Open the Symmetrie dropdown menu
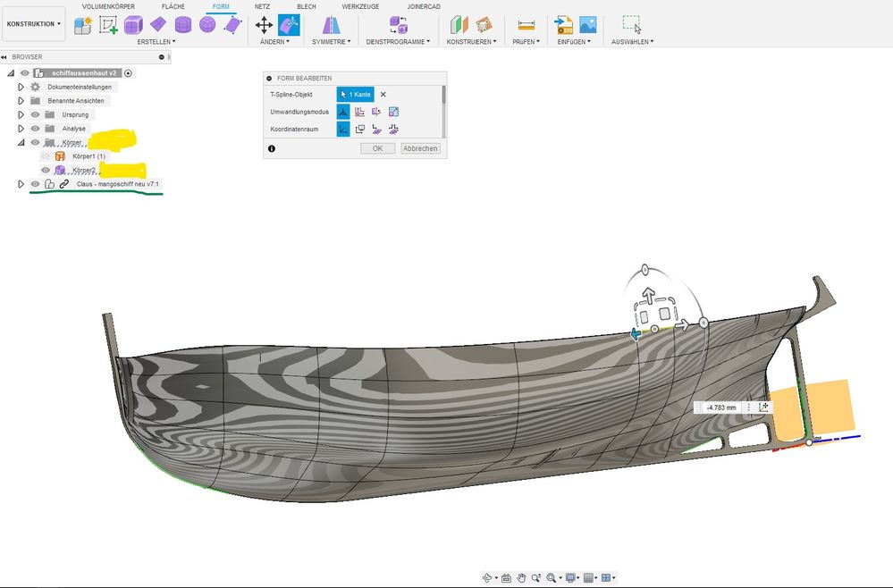893x588 pixels. (x=331, y=41)
